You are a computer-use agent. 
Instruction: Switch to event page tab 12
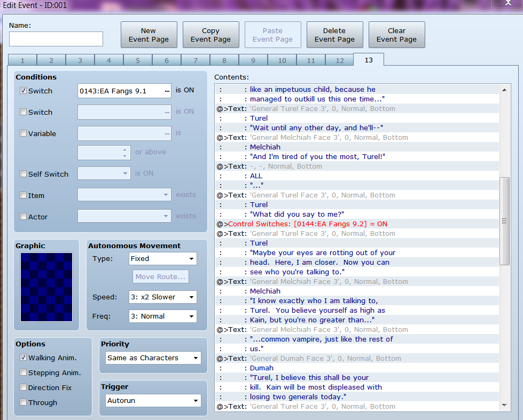339,60
